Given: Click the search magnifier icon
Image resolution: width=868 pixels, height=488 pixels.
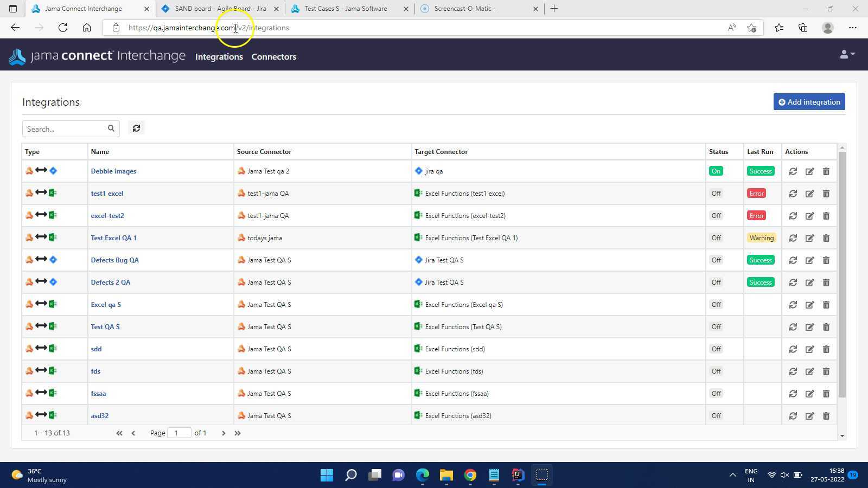Looking at the screenshot, I should (x=111, y=129).
